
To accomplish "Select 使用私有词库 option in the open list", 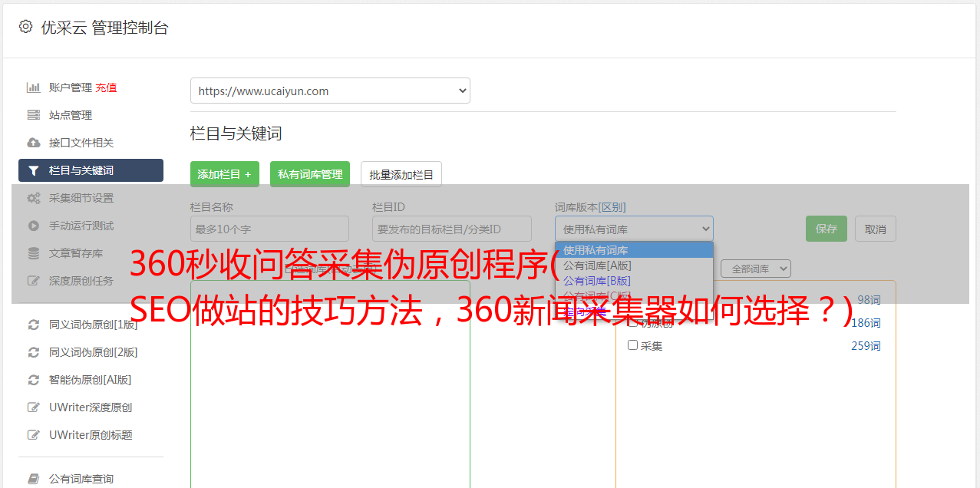I will (x=634, y=250).
